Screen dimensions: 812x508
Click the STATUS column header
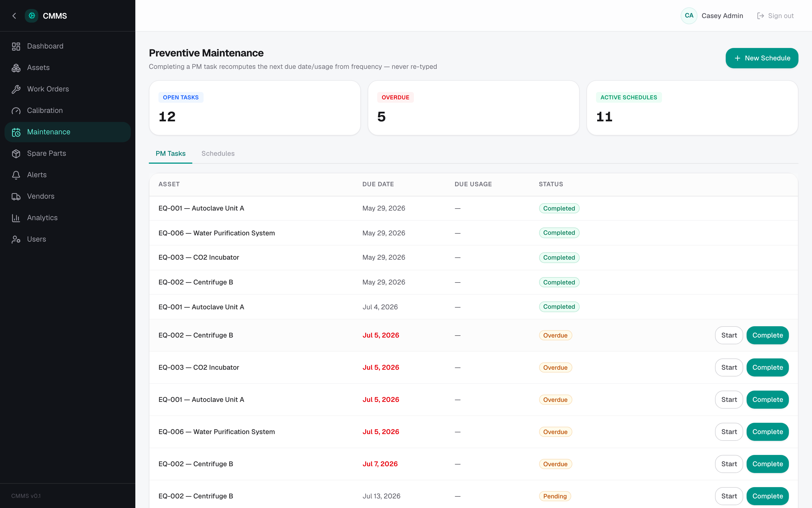click(x=551, y=184)
